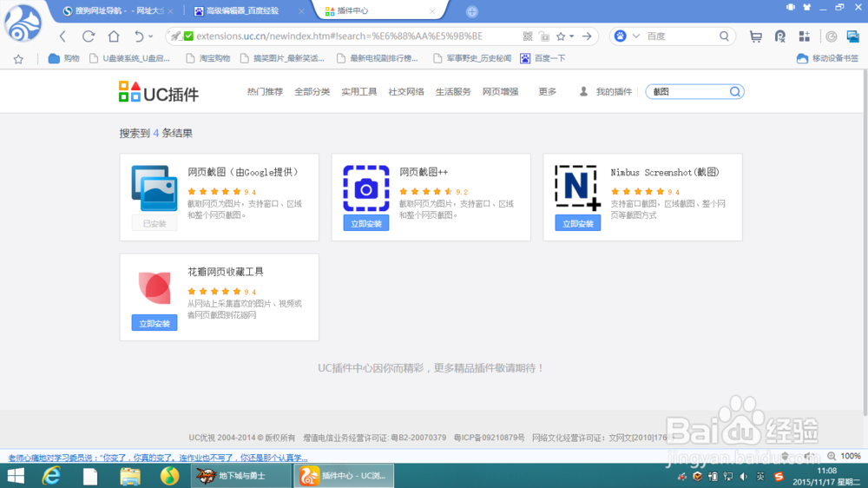The width and height of the screenshot is (868, 488).
Task: Click the Sogou input method tray icon
Action: point(779,477)
